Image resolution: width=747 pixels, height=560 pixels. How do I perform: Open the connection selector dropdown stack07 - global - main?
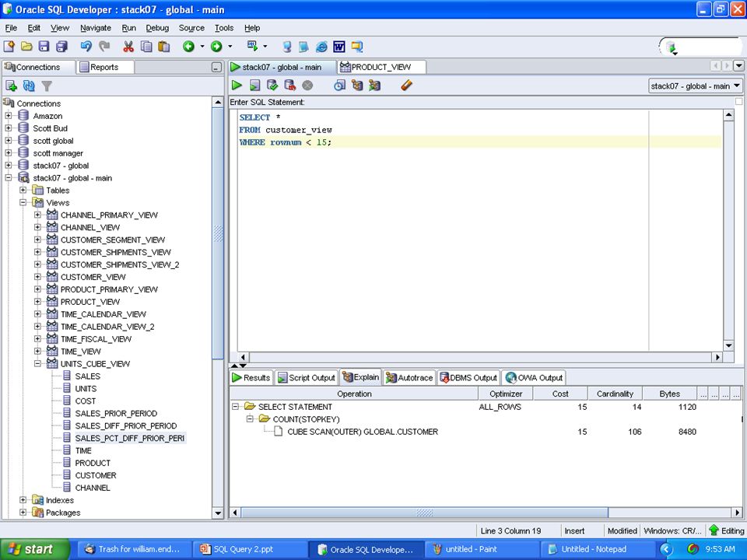[695, 86]
